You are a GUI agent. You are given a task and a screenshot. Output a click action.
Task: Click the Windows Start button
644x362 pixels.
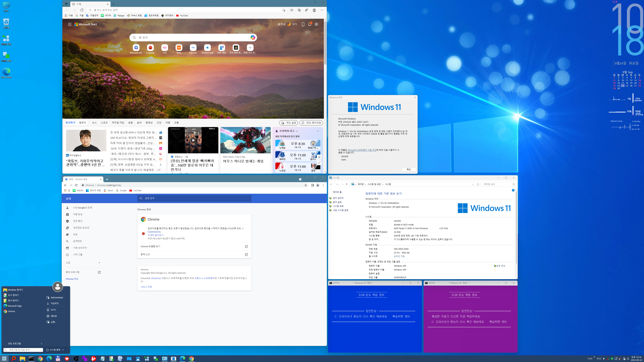pyautogui.click(x=5, y=358)
